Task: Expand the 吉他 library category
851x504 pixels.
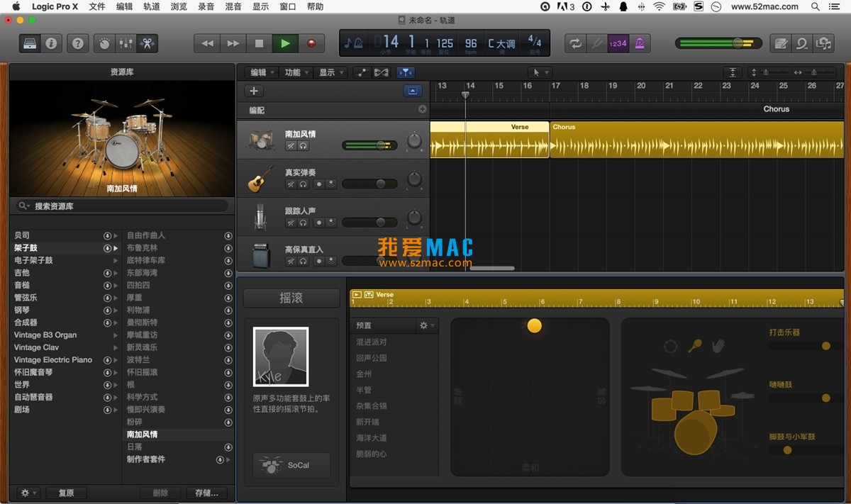Action: pyautogui.click(x=116, y=273)
